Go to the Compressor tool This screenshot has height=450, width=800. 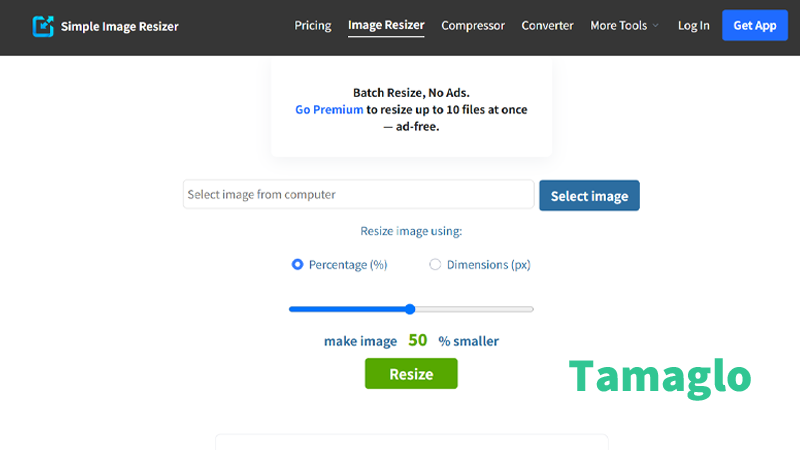coord(473,26)
